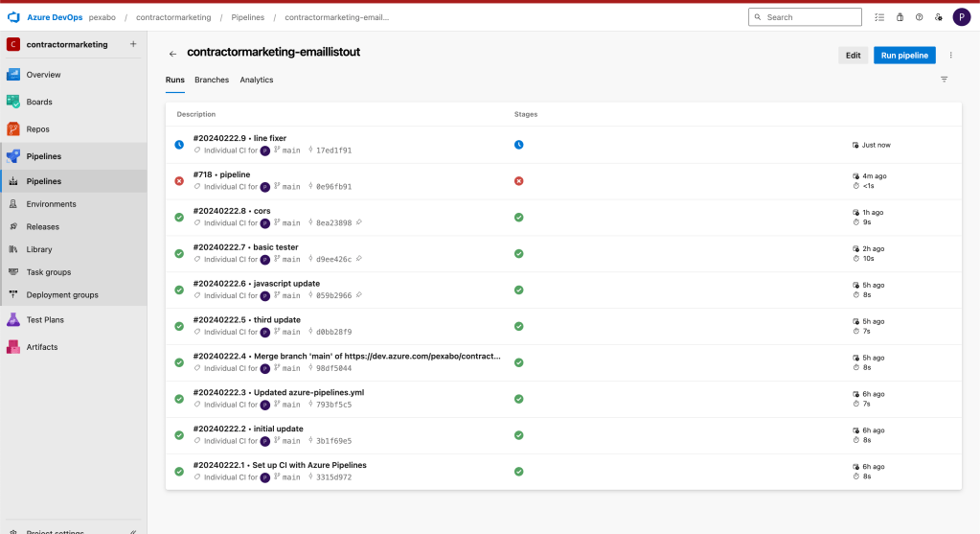Open the work items checklist icon in header

click(879, 17)
